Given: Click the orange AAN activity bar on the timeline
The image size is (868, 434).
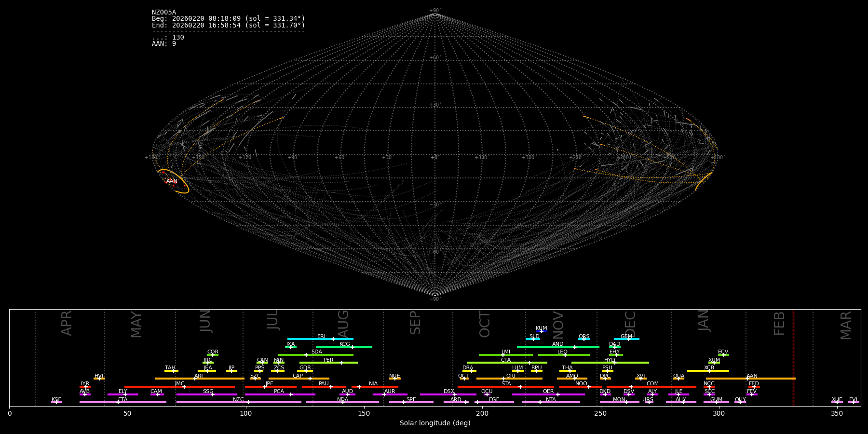Looking at the screenshot, I should [751, 379].
